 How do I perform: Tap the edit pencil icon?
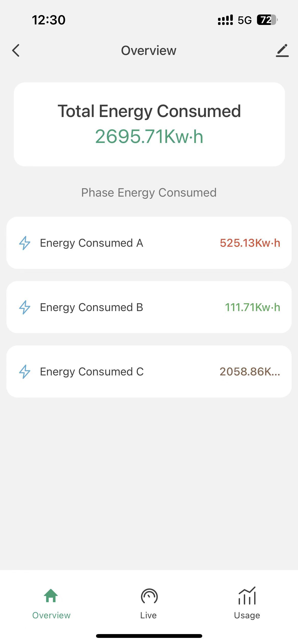tap(282, 50)
